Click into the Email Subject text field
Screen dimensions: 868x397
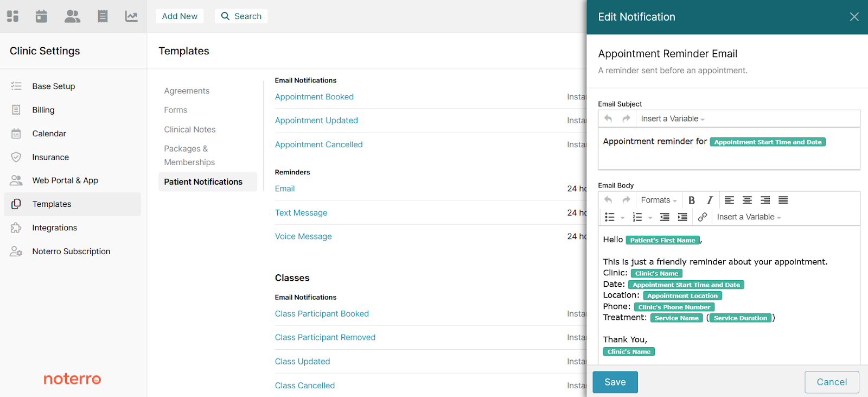pos(729,149)
